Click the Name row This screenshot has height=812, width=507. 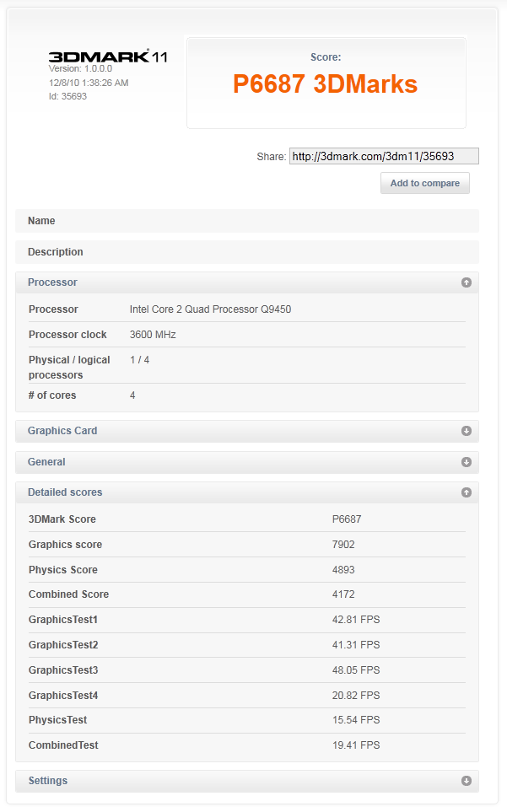[247, 221]
